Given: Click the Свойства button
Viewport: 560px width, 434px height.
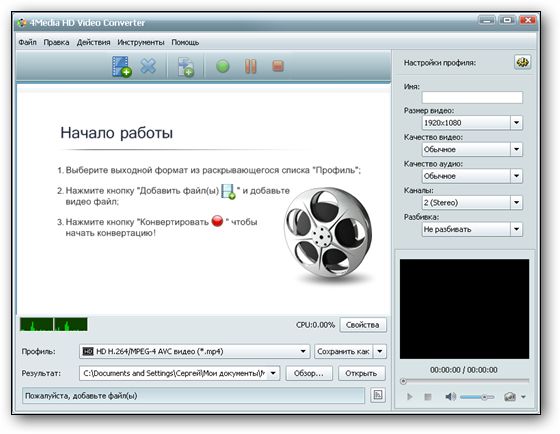Looking at the screenshot, I should (x=362, y=325).
